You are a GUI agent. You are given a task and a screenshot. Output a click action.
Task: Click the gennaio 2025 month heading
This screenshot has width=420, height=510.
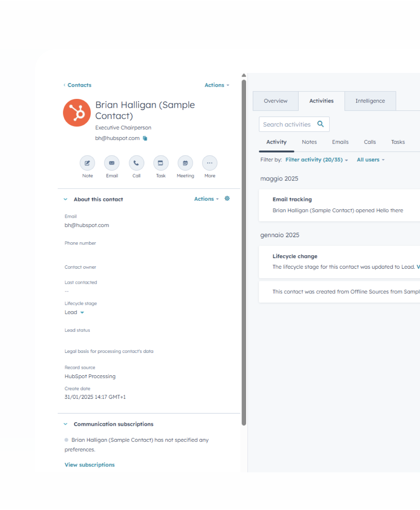tap(280, 235)
